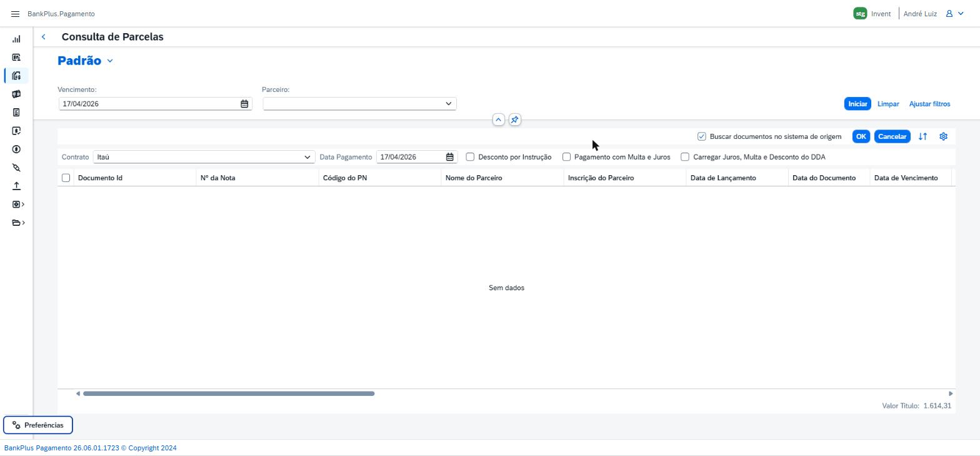Click the Iniciar button
This screenshot has width=980, height=456.
click(857, 104)
